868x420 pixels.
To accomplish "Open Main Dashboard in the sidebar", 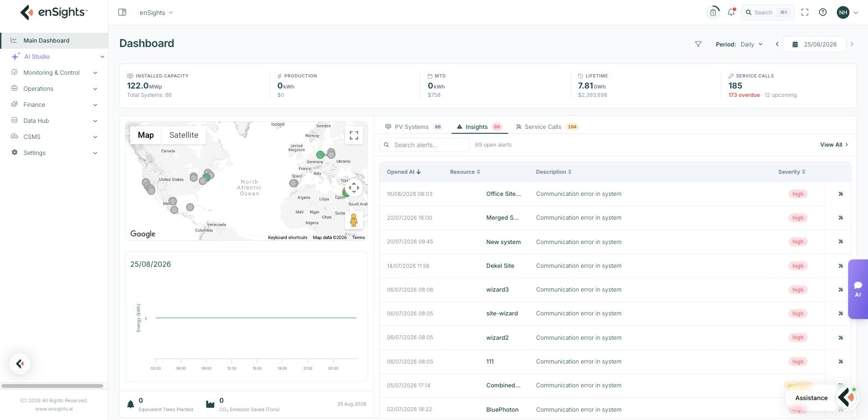I will [x=54, y=40].
